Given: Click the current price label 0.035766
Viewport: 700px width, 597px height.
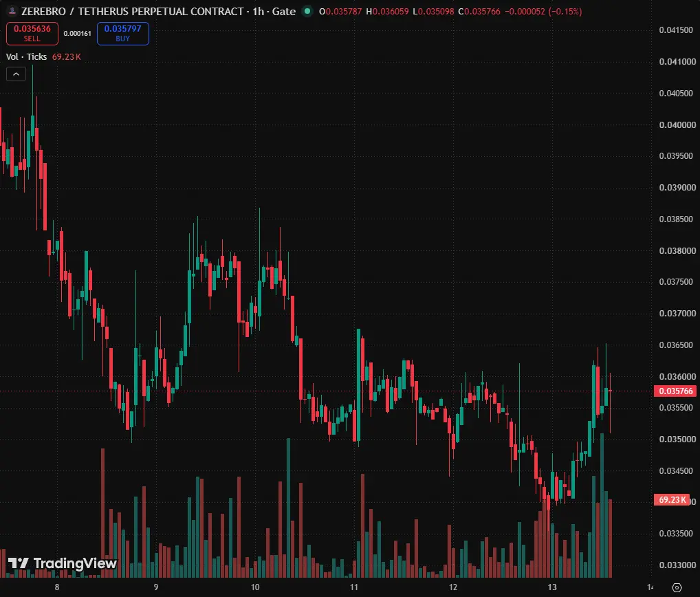Looking at the screenshot, I should 675,391.
